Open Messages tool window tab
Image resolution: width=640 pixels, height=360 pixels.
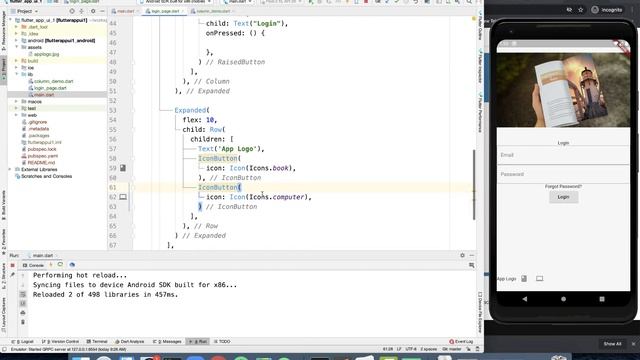pyautogui.click(x=167, y=342)
